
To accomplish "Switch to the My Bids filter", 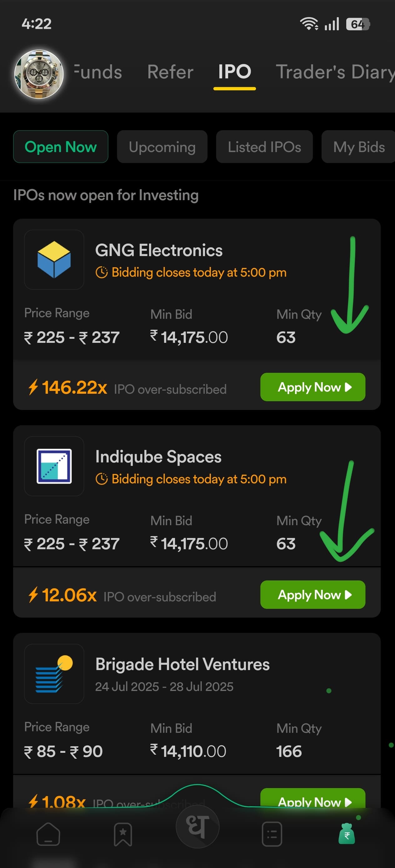I will (x=358, y=146).
